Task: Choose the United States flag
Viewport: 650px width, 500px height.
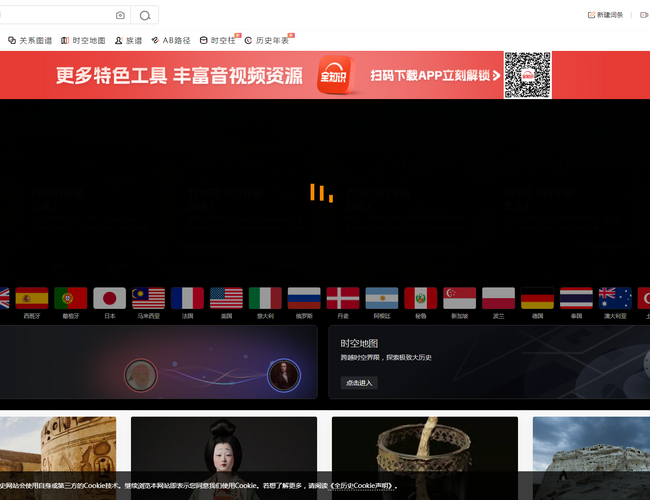Action: pyautogui.click(x=226, y=298)
